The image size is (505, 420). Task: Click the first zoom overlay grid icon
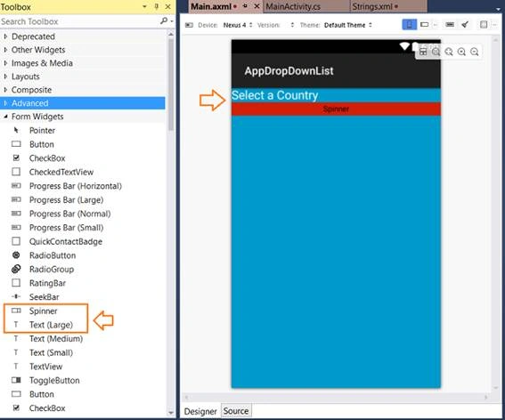pos(423,52)
